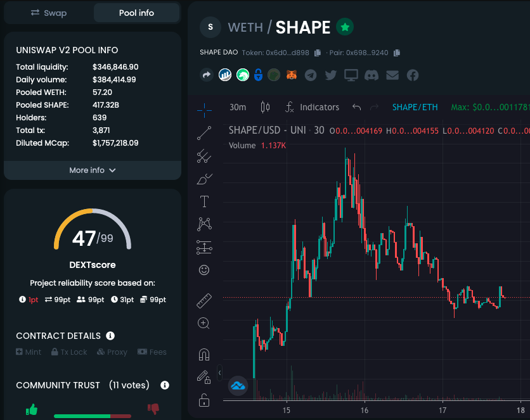Select the XABCD pattern tool
Screen dimensions: 530x420
coord(204,224)
